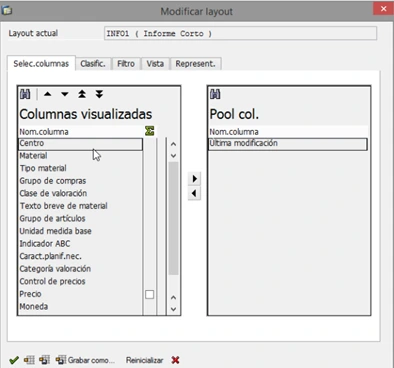Select the Caract.planif.nec. row
394x368 pixels.
(80, 256)
